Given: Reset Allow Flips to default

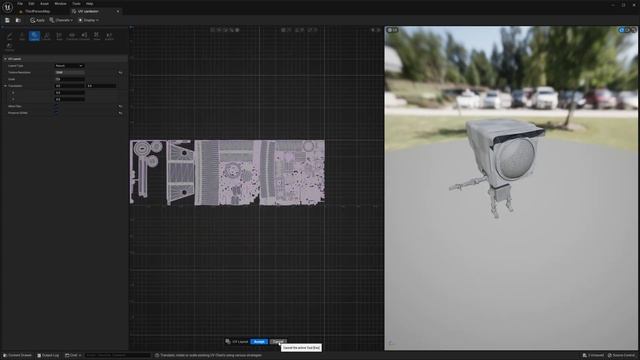Looking at the screenshot, I should coord(120,106).
